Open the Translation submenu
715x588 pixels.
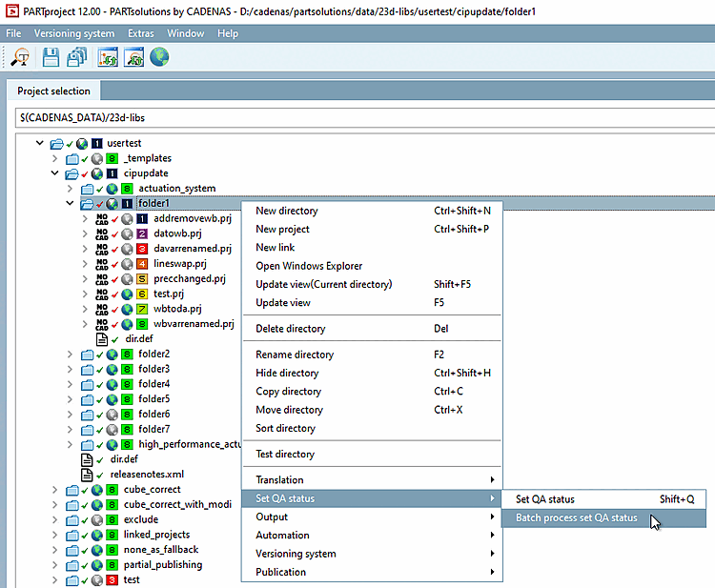tap(372, 480)
